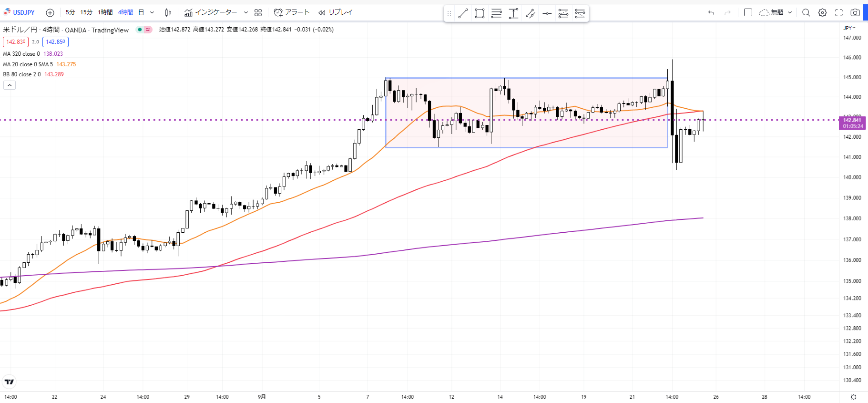Click the camera snapshot icon

pos(855,13)
